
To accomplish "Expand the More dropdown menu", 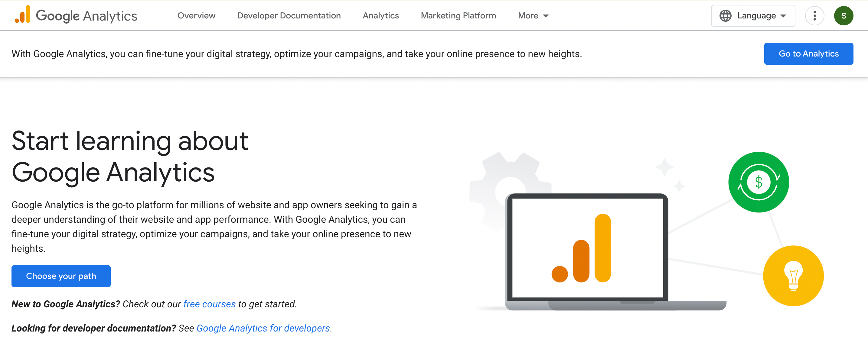I will (528, 16).
